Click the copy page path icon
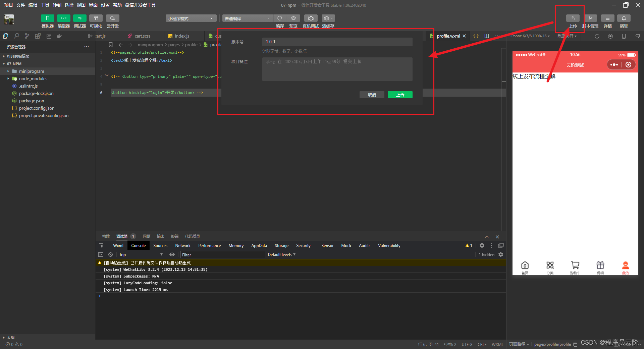Viewport: 644px width, 349px height. tap(575, 344)
